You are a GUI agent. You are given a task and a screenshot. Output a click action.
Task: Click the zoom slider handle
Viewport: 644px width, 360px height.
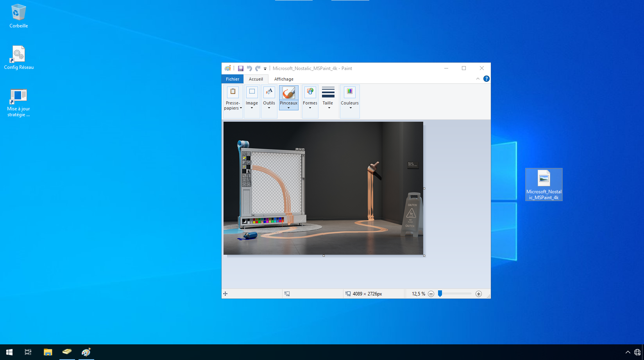pyautogui.click(x=440, y=294)
